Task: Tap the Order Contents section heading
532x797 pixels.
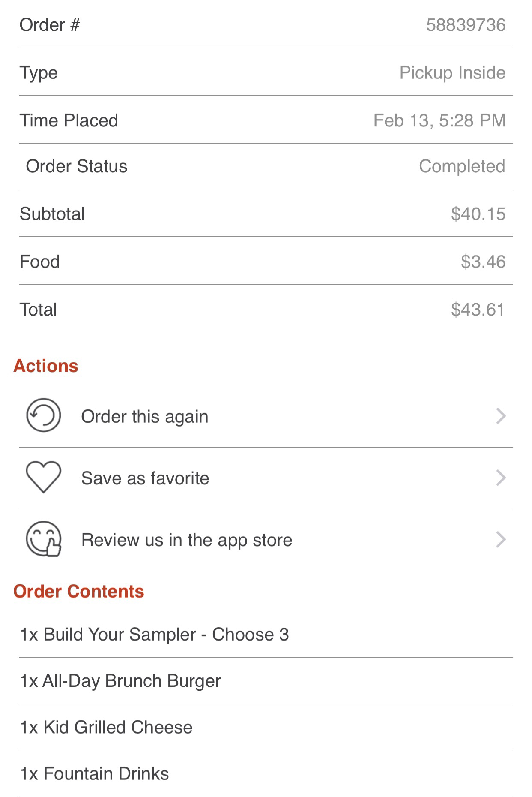Action: [79, 592]
